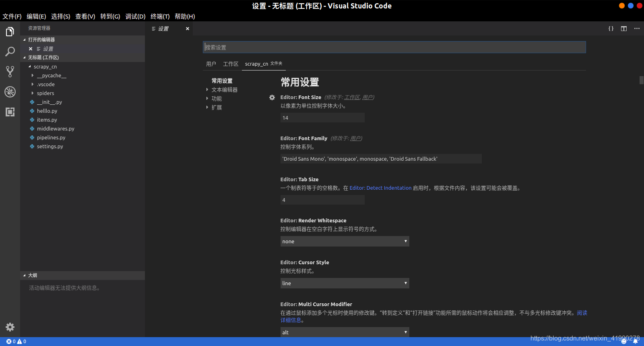Close 设置 in open editors list
This screenshot has height=346, width=644.
coord(31,49)
